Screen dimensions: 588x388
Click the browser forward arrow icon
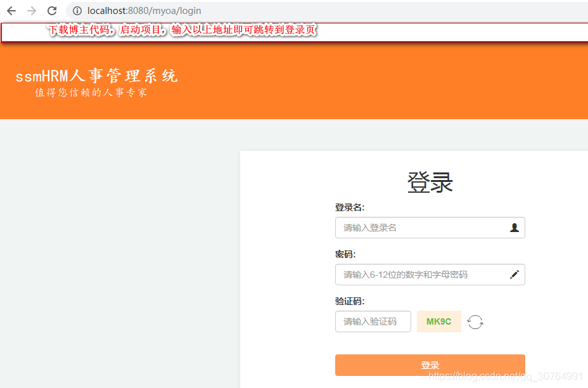[x=30, y=11]
